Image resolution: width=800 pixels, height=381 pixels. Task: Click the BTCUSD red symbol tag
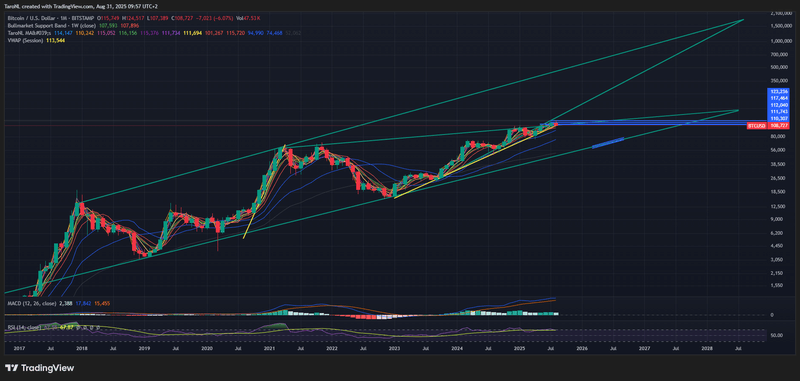coord(757,125)
